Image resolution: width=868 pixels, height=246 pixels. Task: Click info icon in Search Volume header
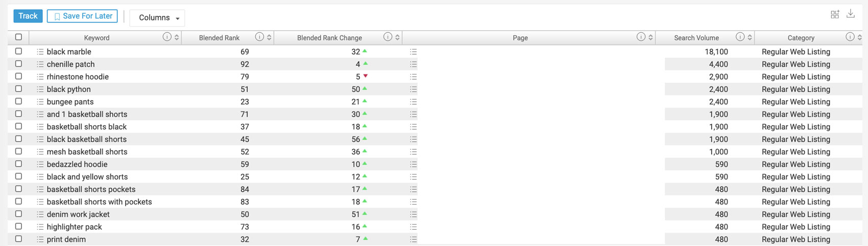(x=740, y=37)
